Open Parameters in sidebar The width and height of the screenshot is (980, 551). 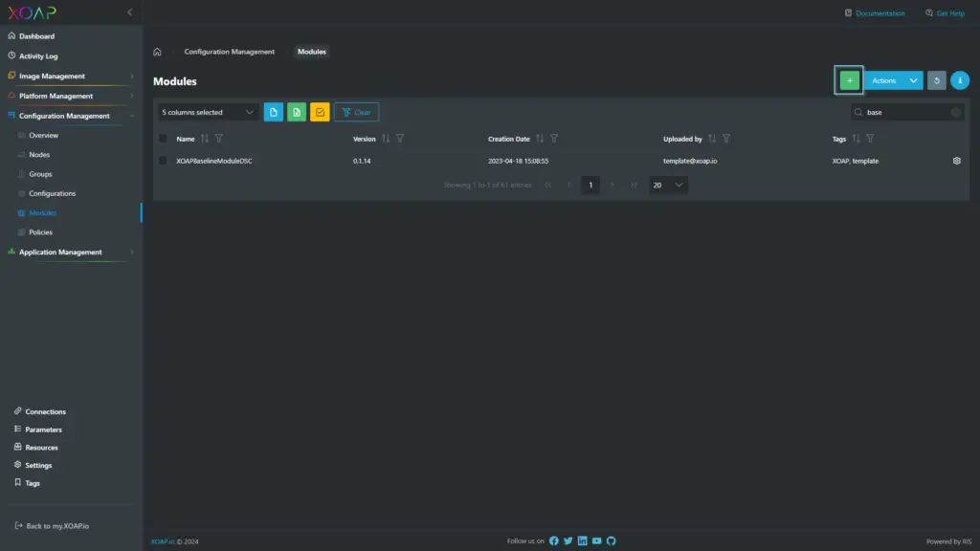(43, 430)
